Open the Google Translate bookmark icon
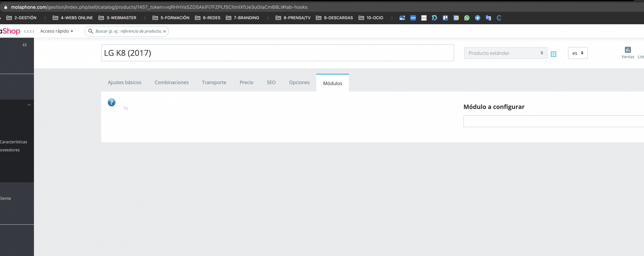The height and width of the screenshot is (256, 644). pos(488,18)
